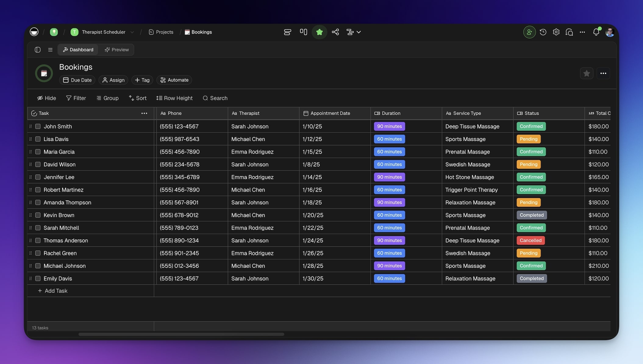Click the Automate button

tap(174, 80)
